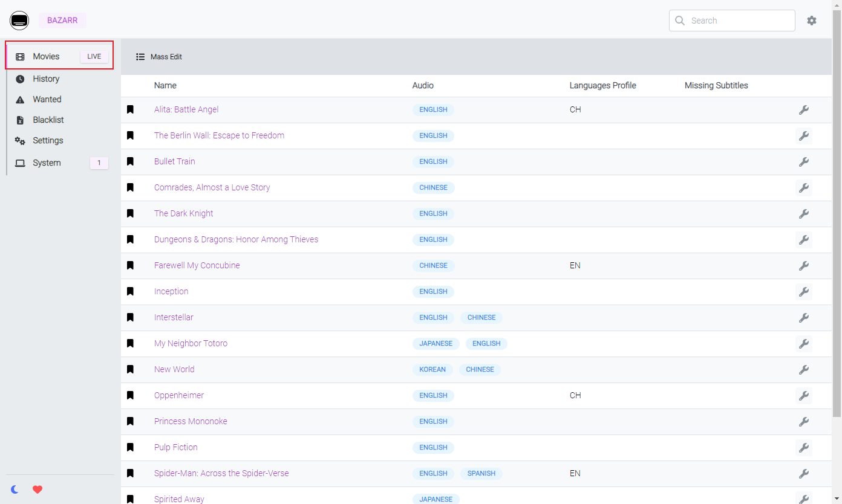Click the Bazarr logo icon
This screenshot has height=504, width=842.
point(19,21)
